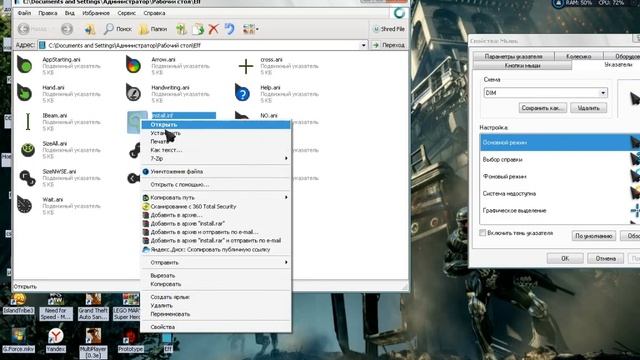The image size is (640, 360).
Task: Click the Удалить scheme button
Action: coord(589,108)
